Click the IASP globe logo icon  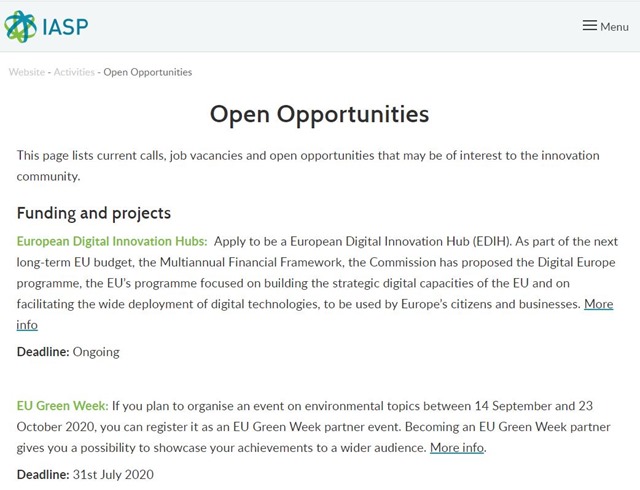[20, 27]
